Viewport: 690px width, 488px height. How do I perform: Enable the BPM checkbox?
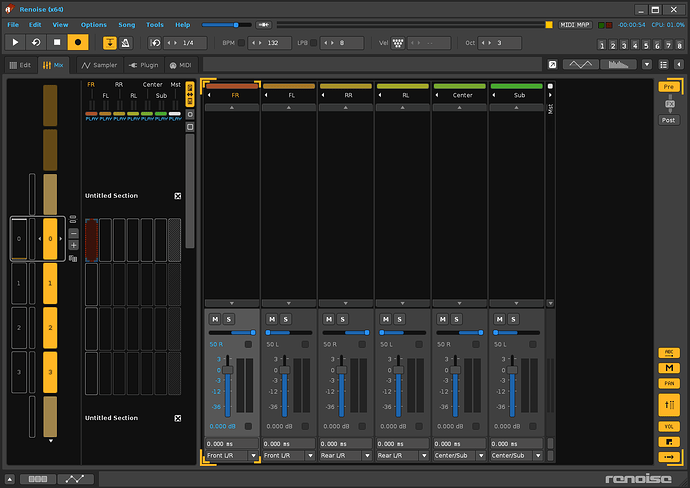coord(241,43)
